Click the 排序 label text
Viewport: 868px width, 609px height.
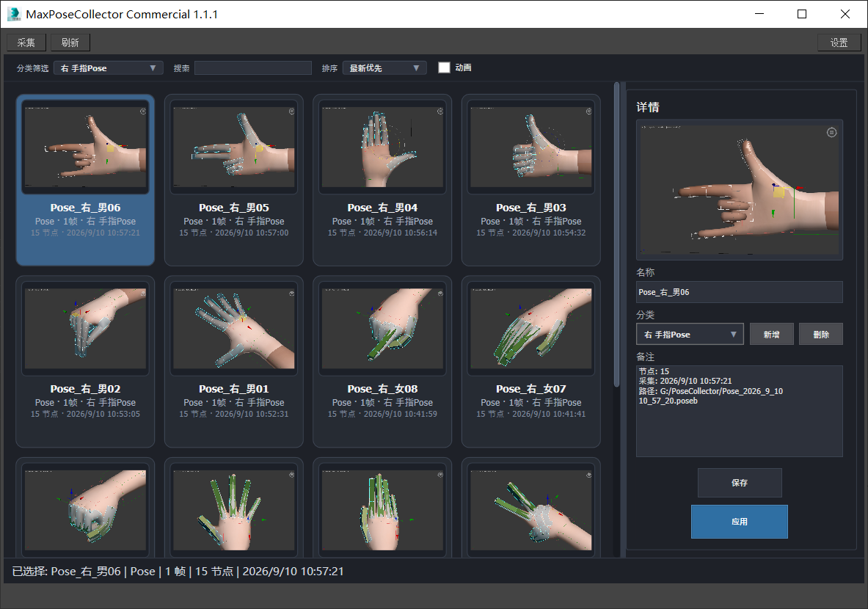tap(329, 68)
